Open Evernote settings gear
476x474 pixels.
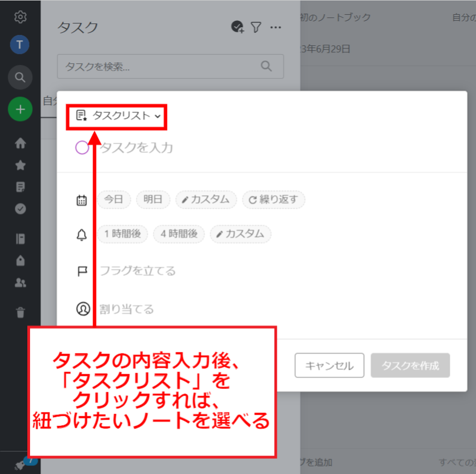pos(20,16)
